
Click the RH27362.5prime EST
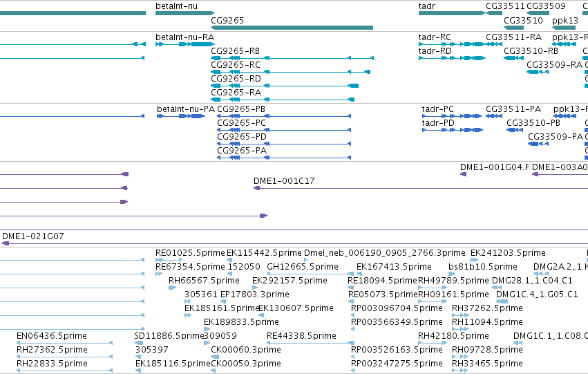(64, 357)
